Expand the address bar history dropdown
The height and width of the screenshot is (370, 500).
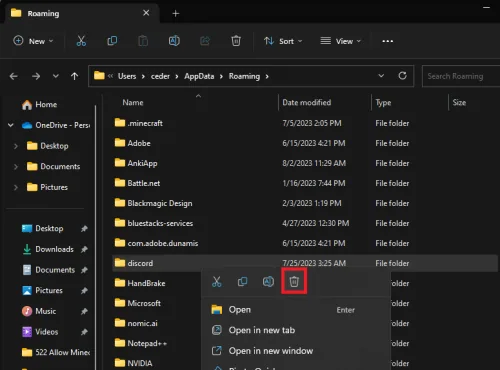pos(381,76)
